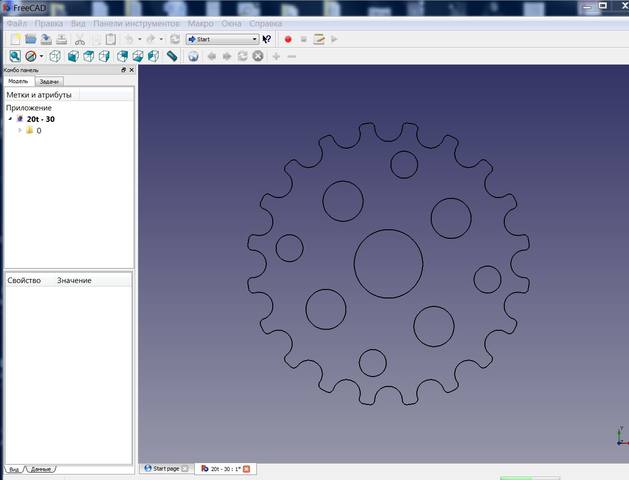The width and height of the screenshot is (629, 480).
Task: Open the Файл menu
Action: (x=17, y=24)
